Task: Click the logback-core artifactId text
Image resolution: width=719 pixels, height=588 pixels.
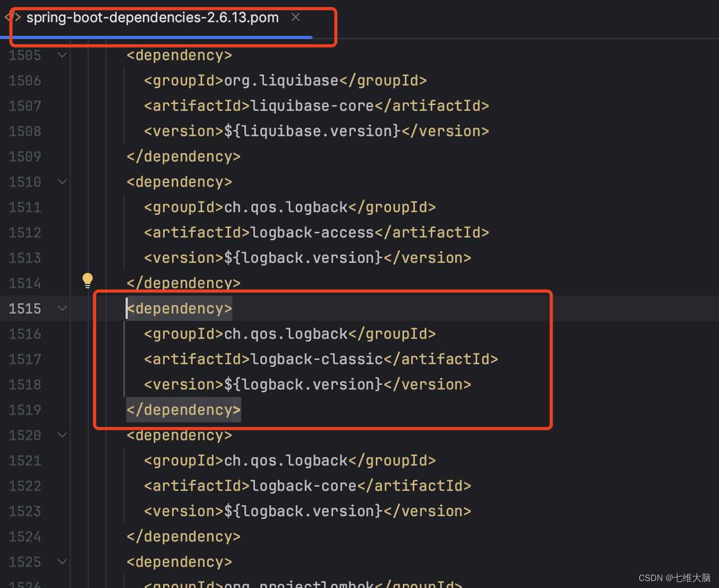Action: click(x=304, y=486)
